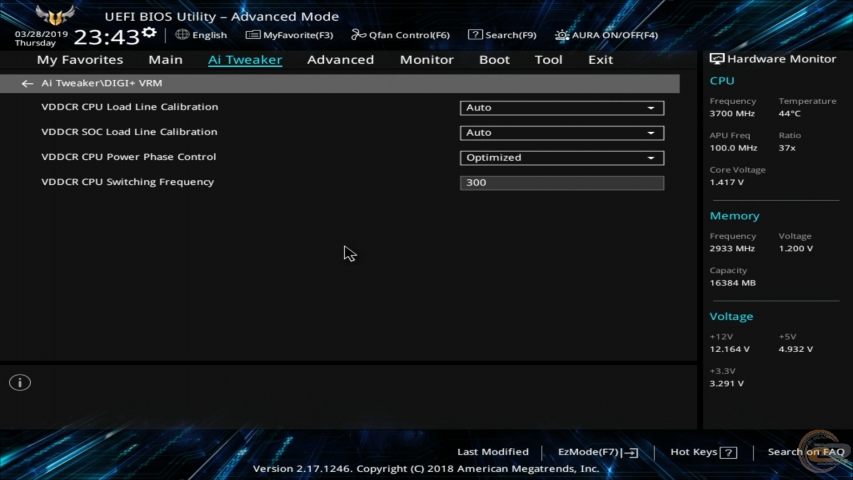Toggle AURA ON/OFF(F4) lighting icon
Viewport: 853px width, 480px height.
click(x=562, y=35)
